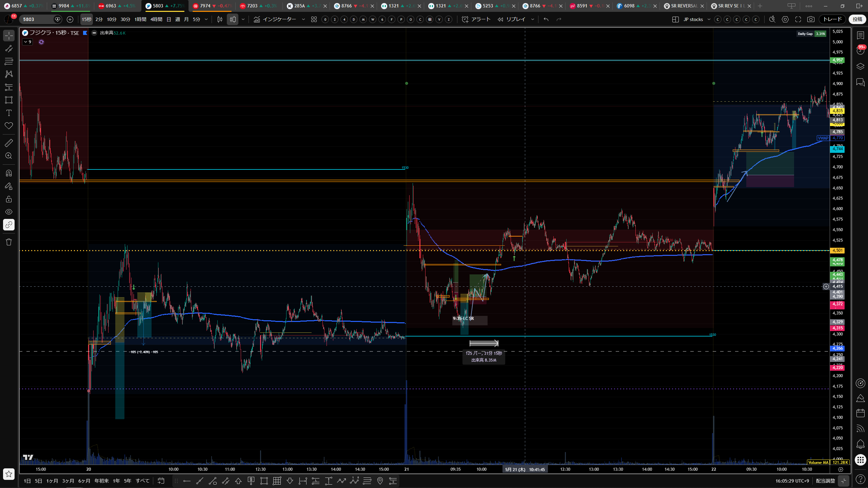Toggle the lock all drawings tool
This screenshot has width=868, height=488.
(9, 199)
